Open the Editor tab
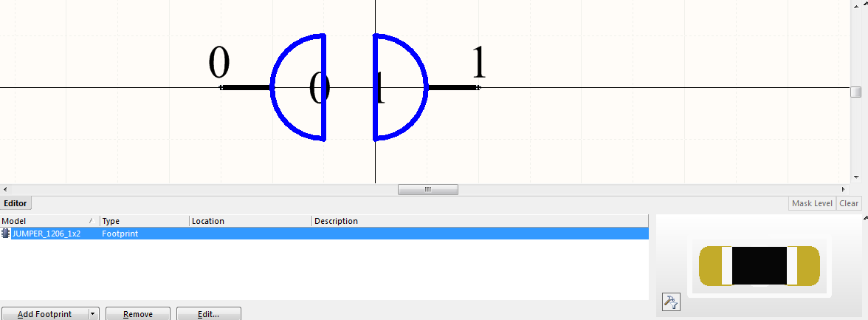The image size is (868, 320). coord(15,203)
